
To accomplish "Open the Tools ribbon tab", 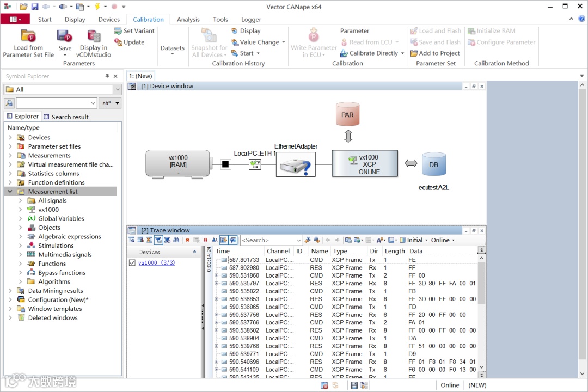I will pos(220,20).
